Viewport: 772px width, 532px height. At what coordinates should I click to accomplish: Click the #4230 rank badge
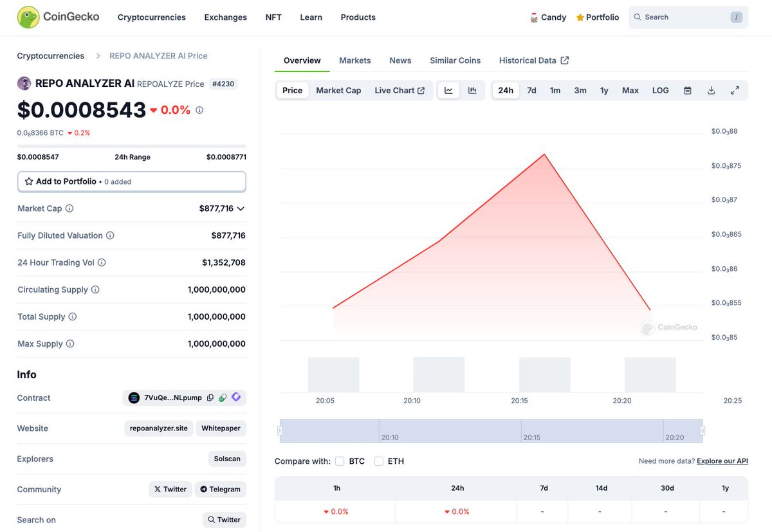[x=224, y=84]
